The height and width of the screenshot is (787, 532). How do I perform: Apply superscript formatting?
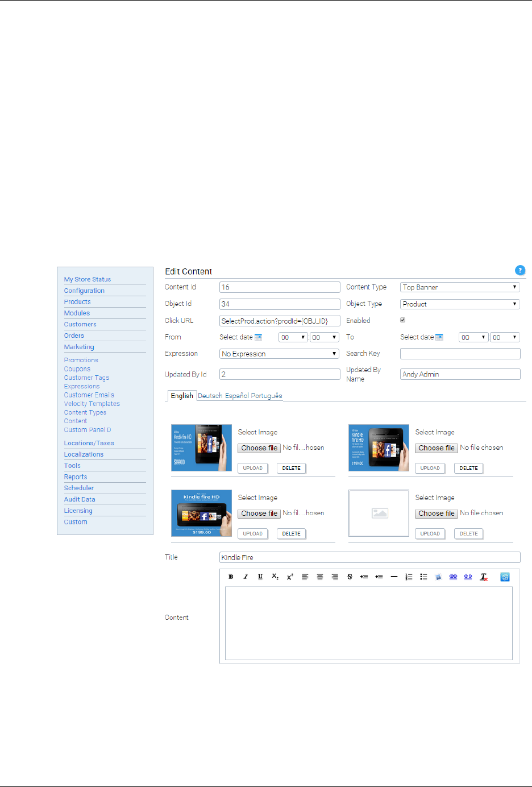290,577
